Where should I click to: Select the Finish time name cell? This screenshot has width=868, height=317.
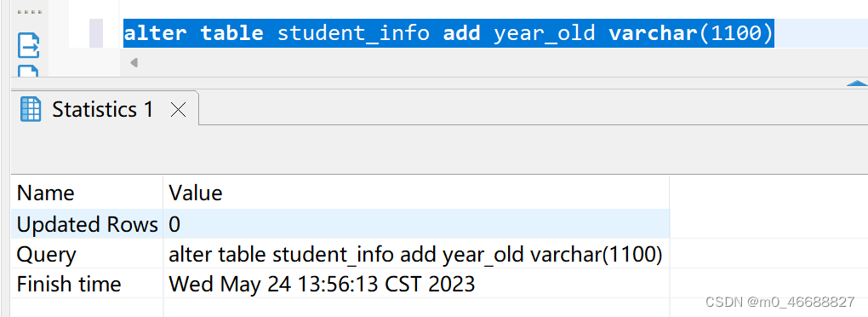click(x=87, y=284)
